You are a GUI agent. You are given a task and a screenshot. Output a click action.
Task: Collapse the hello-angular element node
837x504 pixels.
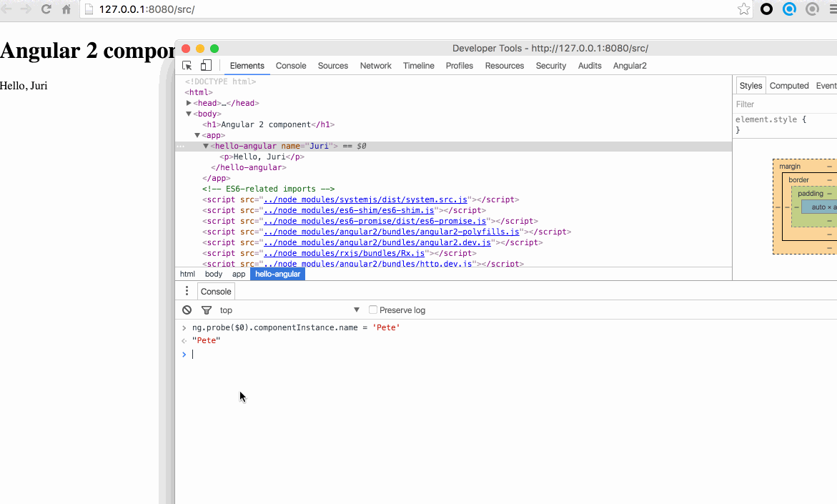206,146
